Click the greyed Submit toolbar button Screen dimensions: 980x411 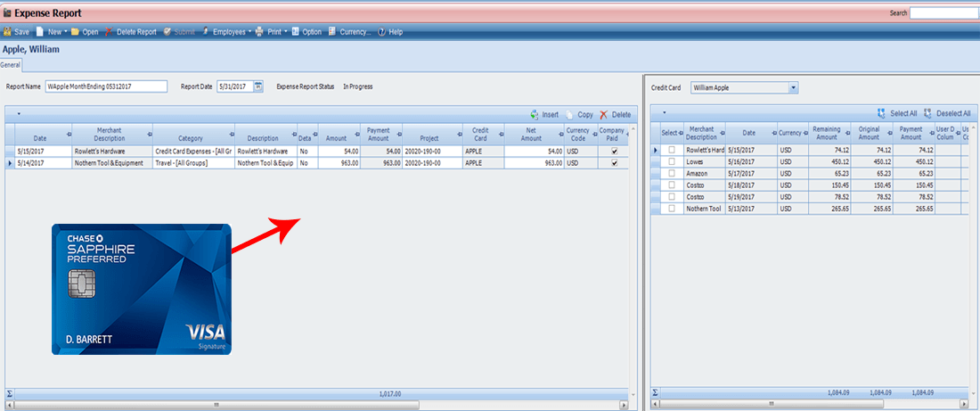click(179, 32)
